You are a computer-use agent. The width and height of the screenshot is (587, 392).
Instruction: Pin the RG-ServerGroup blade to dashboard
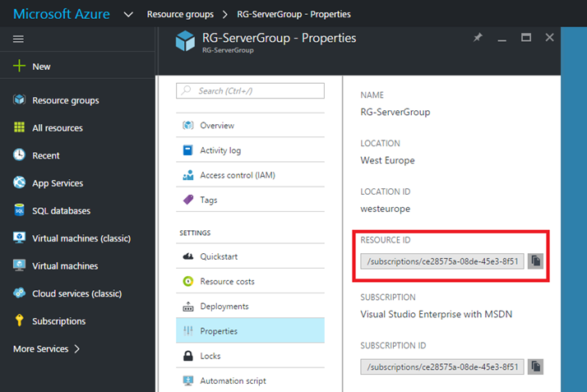478,38
